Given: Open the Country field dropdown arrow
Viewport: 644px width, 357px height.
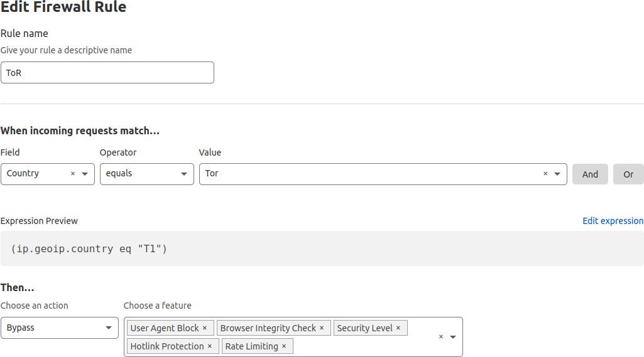Looking at the screenshot, I should tap(85, 174).
